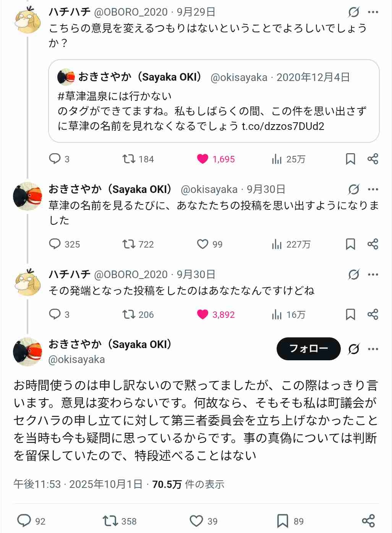This screenshot has height=533, width=392.
Task: Reply to the first ハチハチ post
Action: click(55, 159)
